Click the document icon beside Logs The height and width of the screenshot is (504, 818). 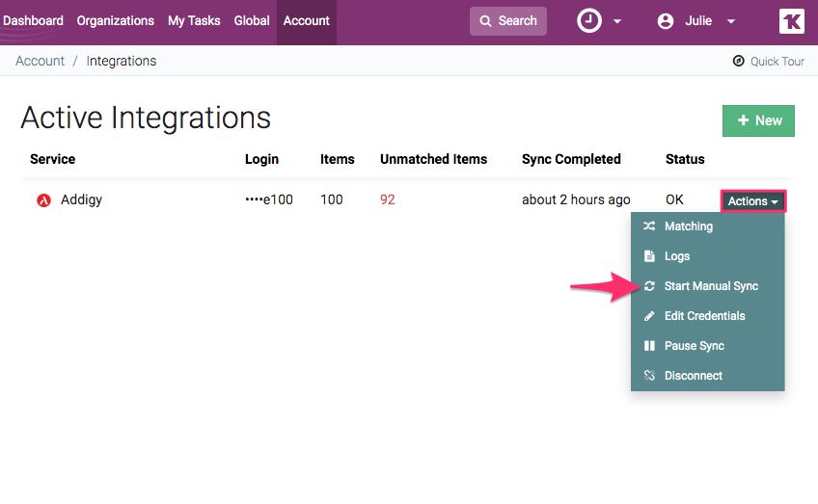649,256
